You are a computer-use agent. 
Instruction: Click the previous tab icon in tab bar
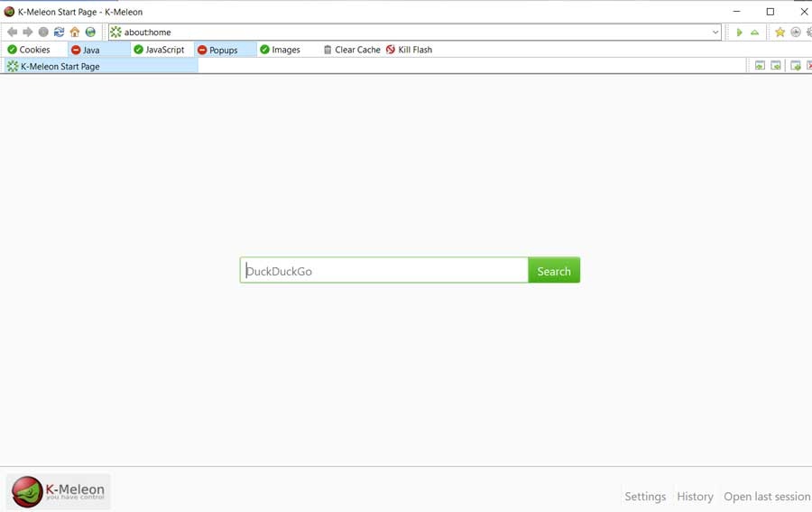click(760, 65)
